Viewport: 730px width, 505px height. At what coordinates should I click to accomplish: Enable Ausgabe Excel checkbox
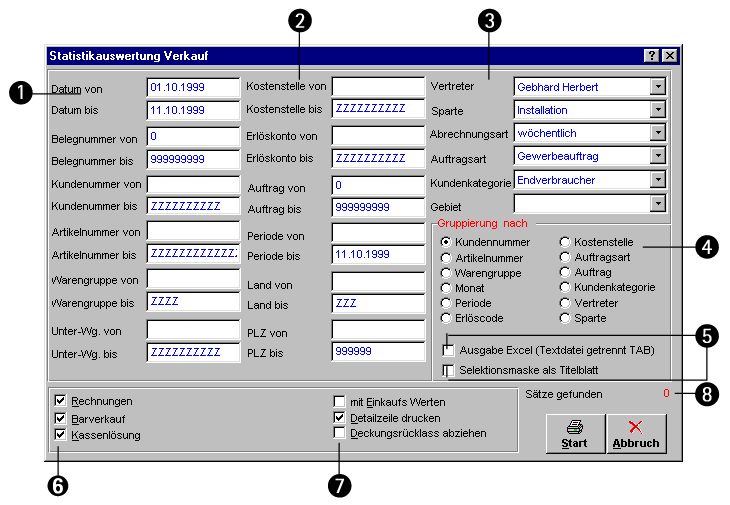point(448,350)
